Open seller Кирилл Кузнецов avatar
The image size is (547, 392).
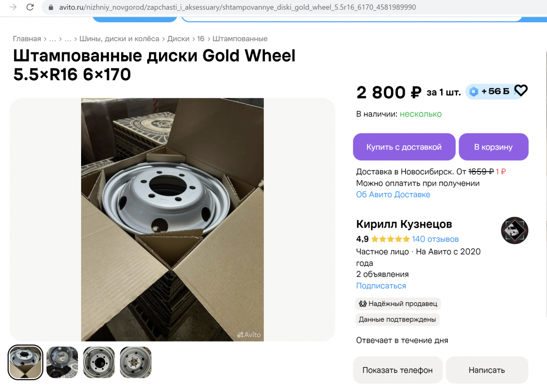pyautogui.click(x=515, y=230)
